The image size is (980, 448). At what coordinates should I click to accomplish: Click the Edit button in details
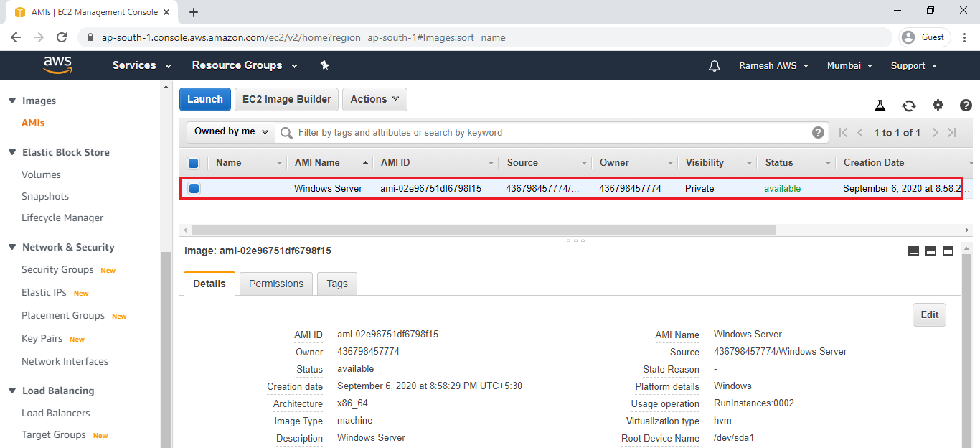click(x=930, y=314)
